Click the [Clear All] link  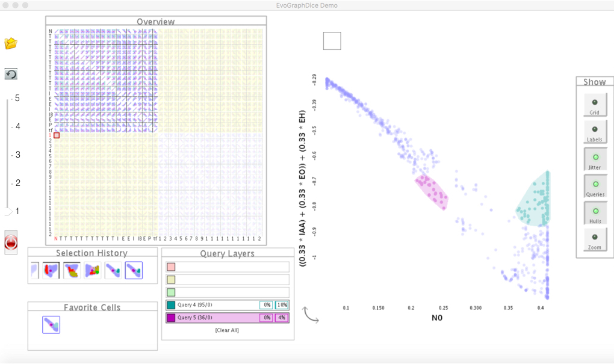click(227, 330)
